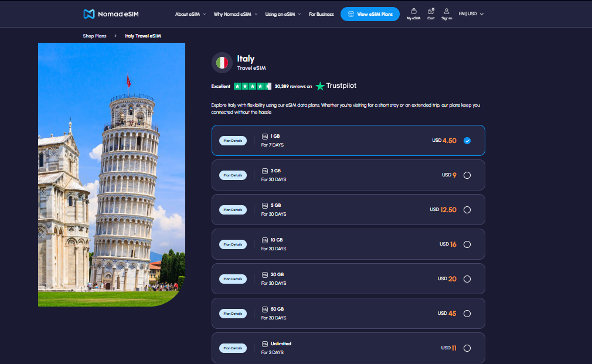
Task: Click the Italy flag icon
Action: click(222, 63)
